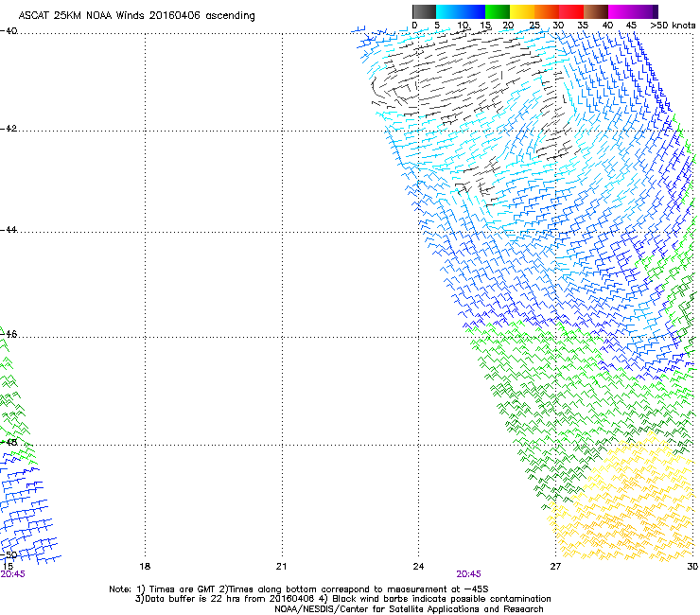Click the green 15-20 knots color segment
Image resolution: width=700 pixels, height=615 pixels.
(498, 11)
